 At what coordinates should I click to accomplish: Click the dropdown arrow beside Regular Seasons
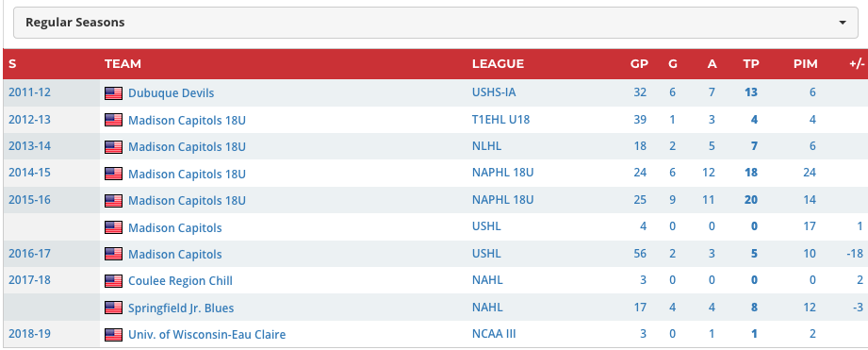(x=842, y=23)
